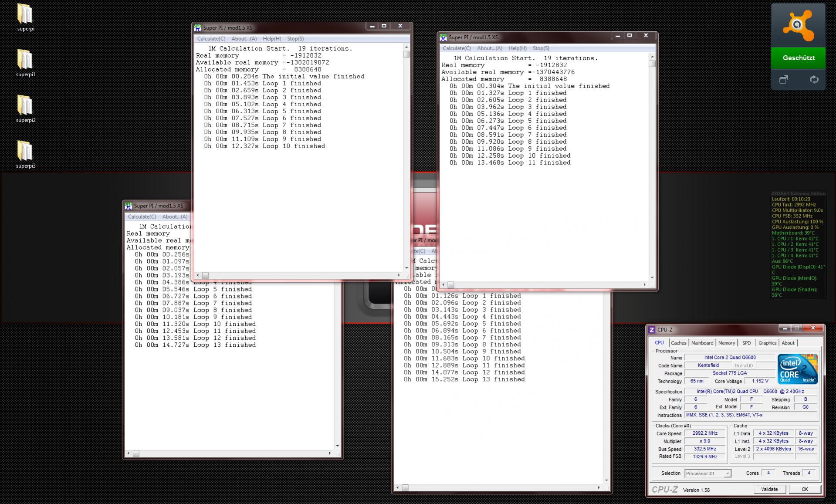Click the '13.468s Loop 11 finished' line
The width and height of the screenshot is (836, 504).
[510, 163]
